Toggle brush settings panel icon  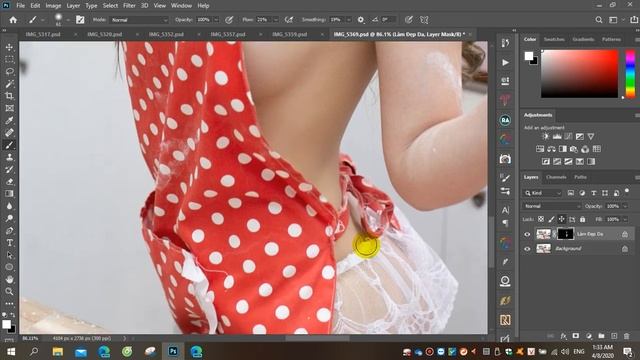tap(80, 20)
